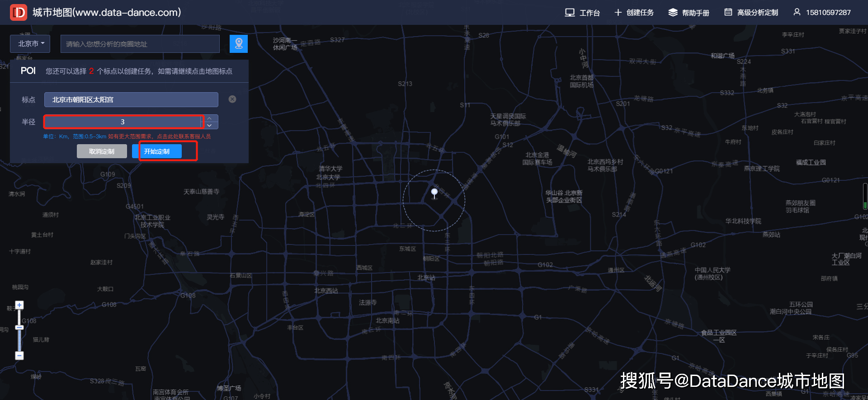The width and height of the screenshot is (868, 400).
Task: Open user account 15810597287
Action: pyautogui.click(x=822, y=13)
